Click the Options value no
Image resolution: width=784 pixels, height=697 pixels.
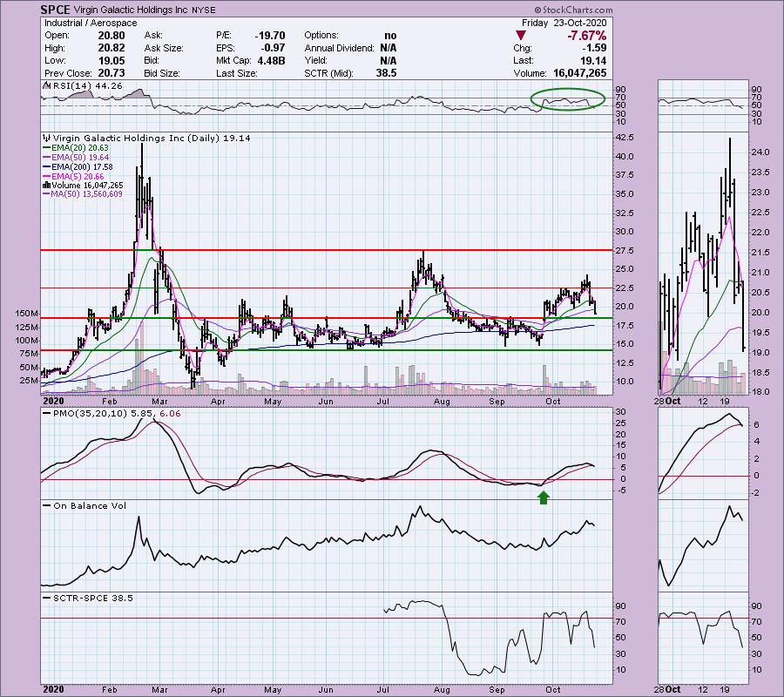click(x=390, y=36)
